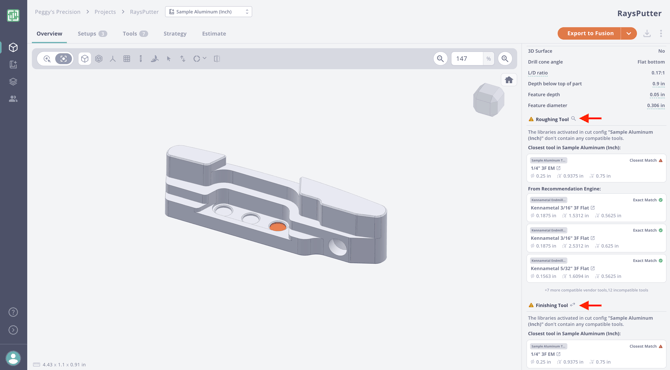Go to the Projects breadcrumb

click(x=105, y=12)
